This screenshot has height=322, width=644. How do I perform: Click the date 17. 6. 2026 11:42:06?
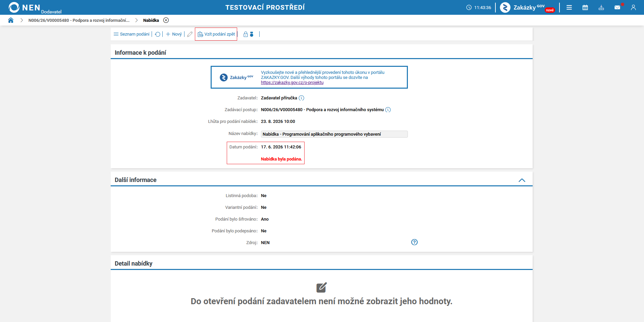pyautogui.click(x=281, y=147)
